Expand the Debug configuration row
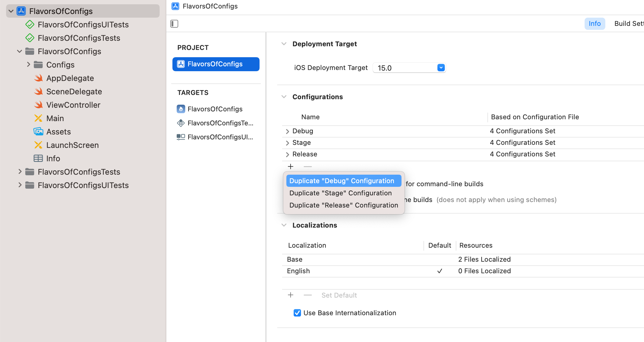 coord(287,131)
